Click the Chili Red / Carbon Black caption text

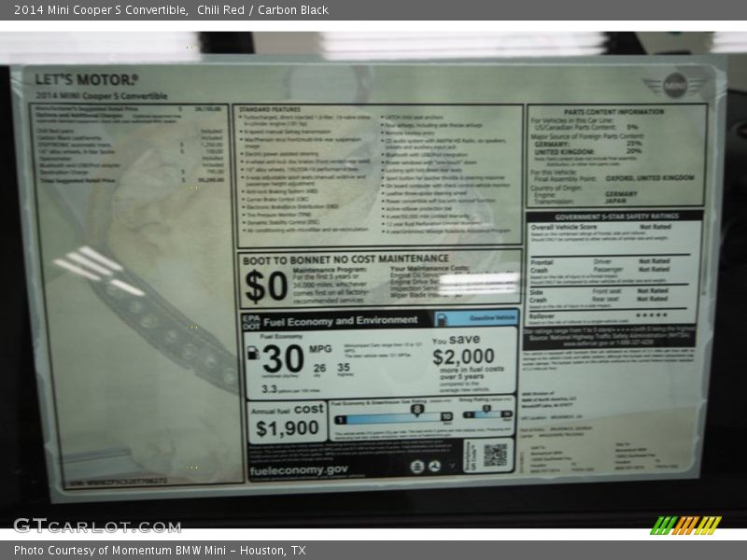coord(262,9)
